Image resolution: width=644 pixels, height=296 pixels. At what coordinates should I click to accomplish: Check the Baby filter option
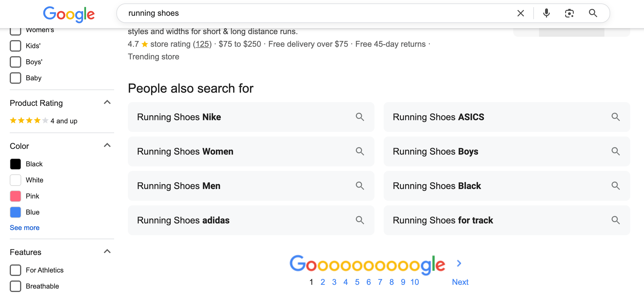(15, 78)
